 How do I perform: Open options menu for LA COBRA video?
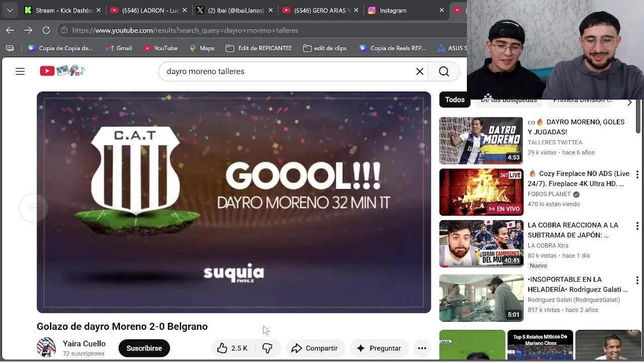click(637, 226)
